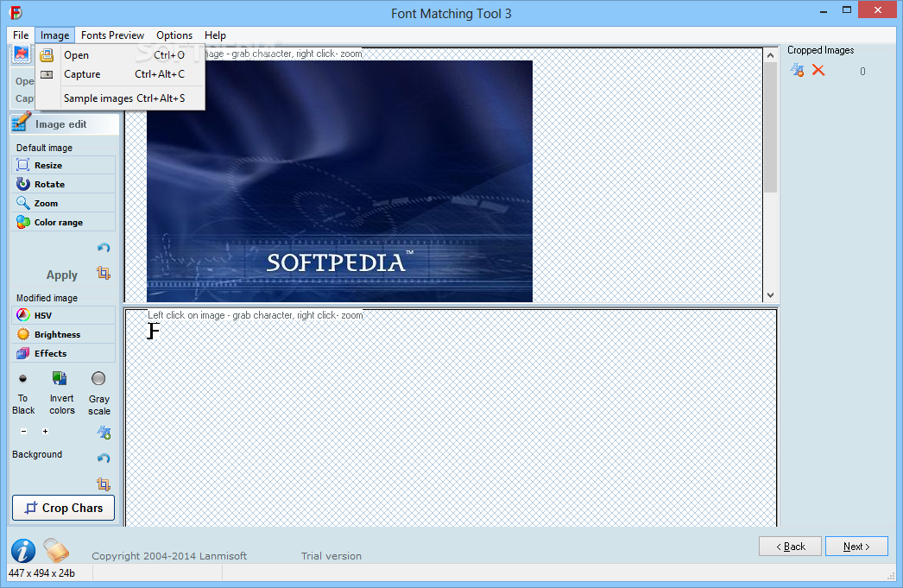
Task: Click the Brightness sun icon
Action: (x=23, y=334)
